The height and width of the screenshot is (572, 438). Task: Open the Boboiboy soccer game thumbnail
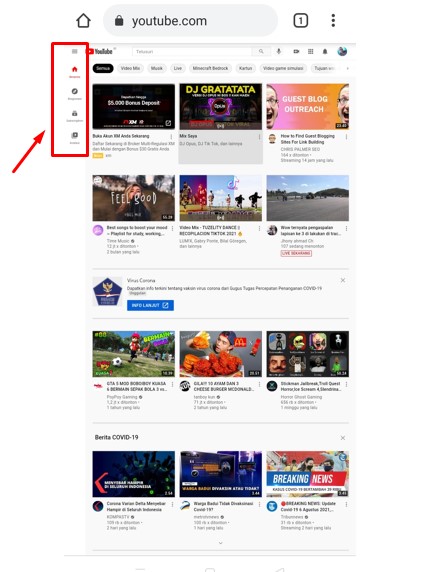(x=133, y=354)
